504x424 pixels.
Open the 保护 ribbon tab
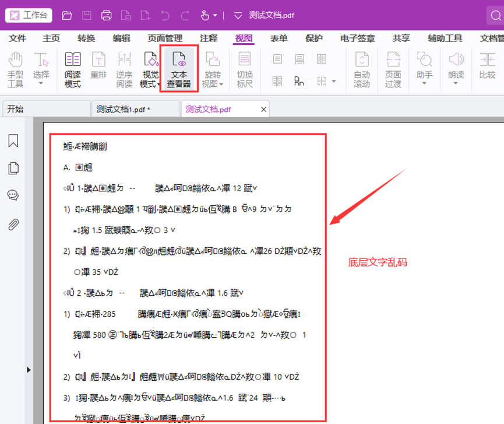(313, 38)
